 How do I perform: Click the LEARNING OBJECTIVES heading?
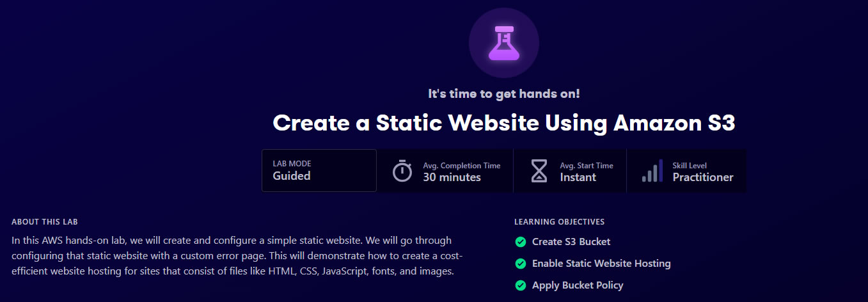559,222
